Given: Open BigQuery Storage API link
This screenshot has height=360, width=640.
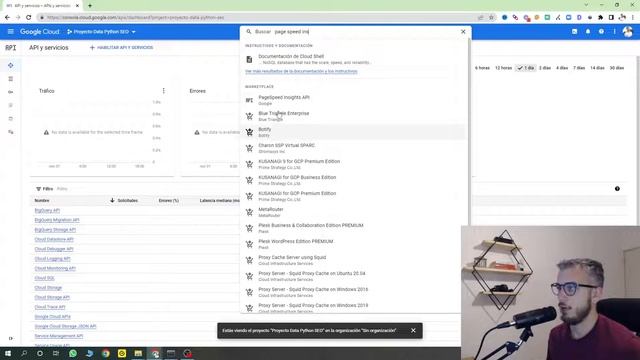Looking at the screenshot, I should (x=55, y=230).
